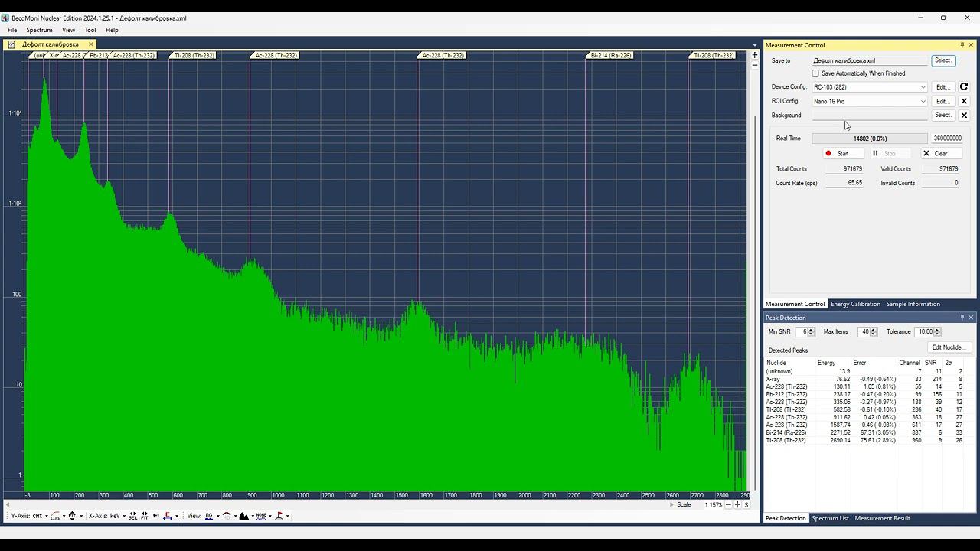Open the ROI Config dropdown
The height and width of the screenshot is (551, 980).
(923, 101)
